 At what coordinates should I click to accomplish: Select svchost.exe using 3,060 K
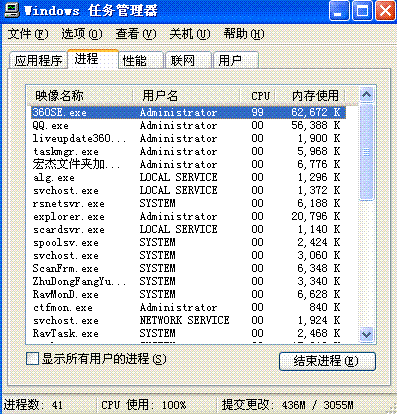(x=188, y=255)
